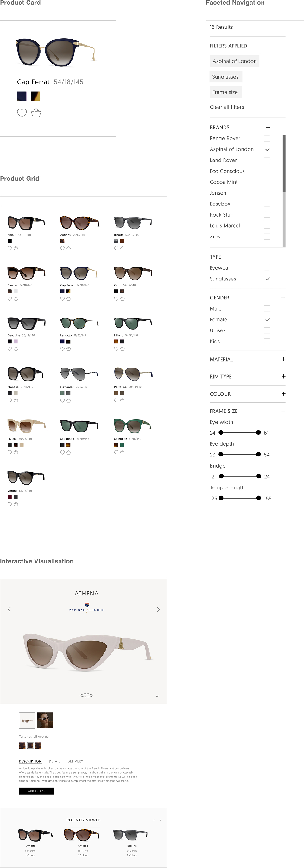
Task: Favourite the Amalfi sunglasses in the grid
Action: coord(9,248)
